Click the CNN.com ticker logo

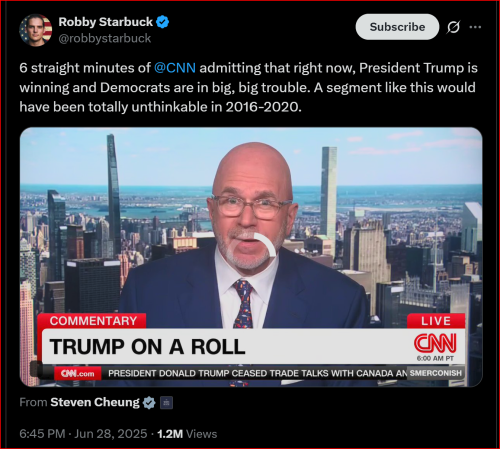tap(78, 374)
